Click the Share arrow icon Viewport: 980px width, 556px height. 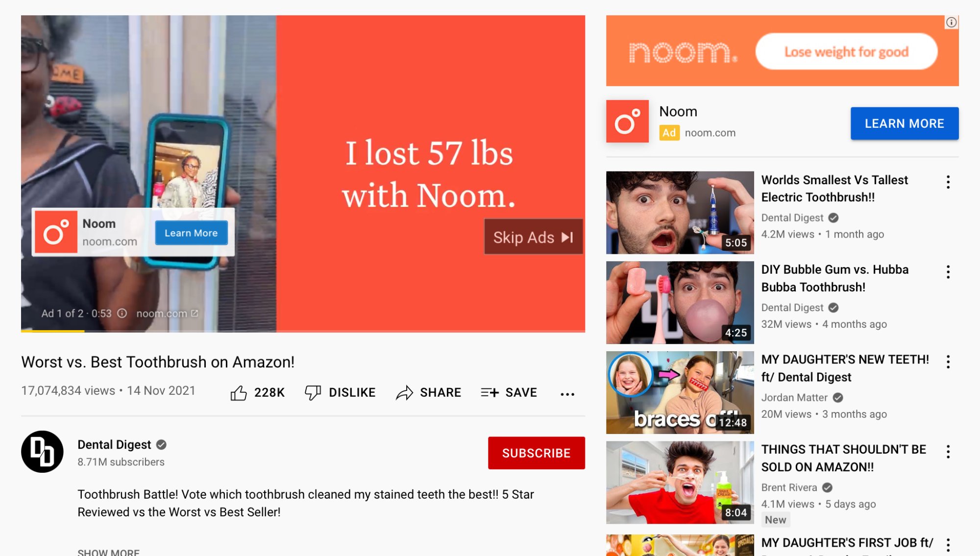point(404,393)
